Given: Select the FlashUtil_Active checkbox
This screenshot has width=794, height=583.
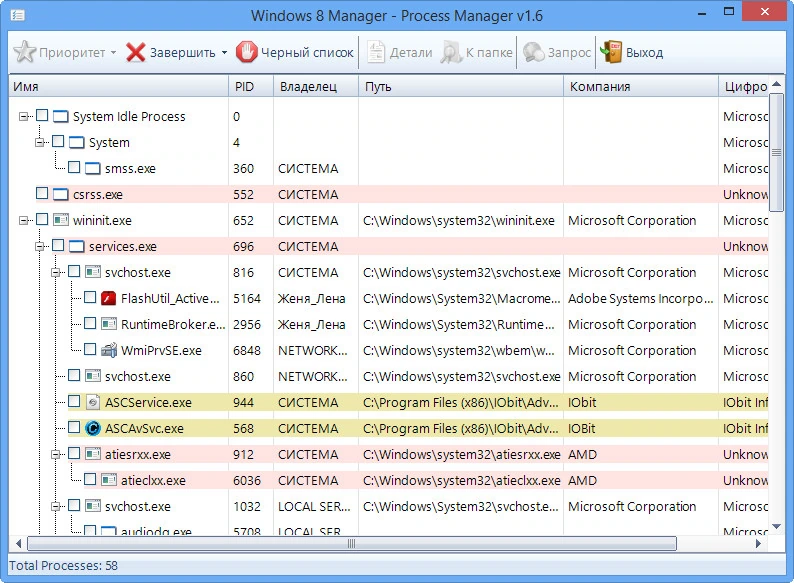Looking at the screenshot, I should (90, 297).
